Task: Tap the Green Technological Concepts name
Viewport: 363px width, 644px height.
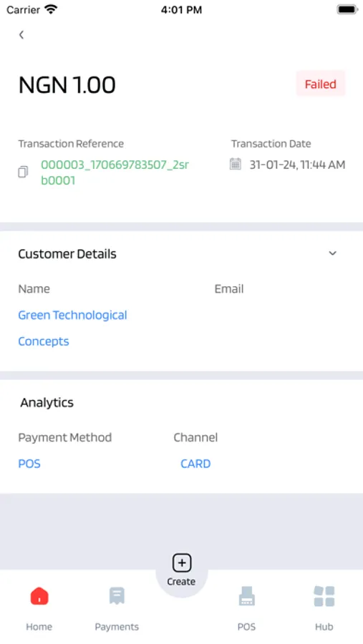Action: point(72,328)
